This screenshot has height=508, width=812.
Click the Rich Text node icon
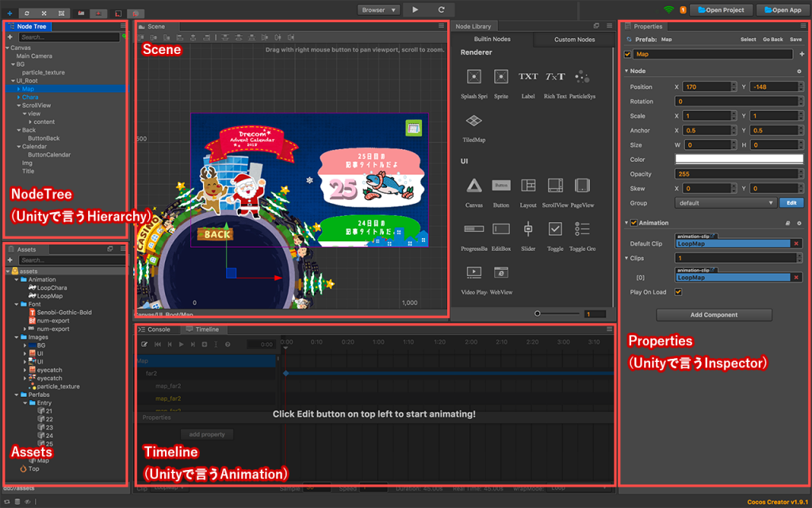pyautogui.click(x=555, y=77)
